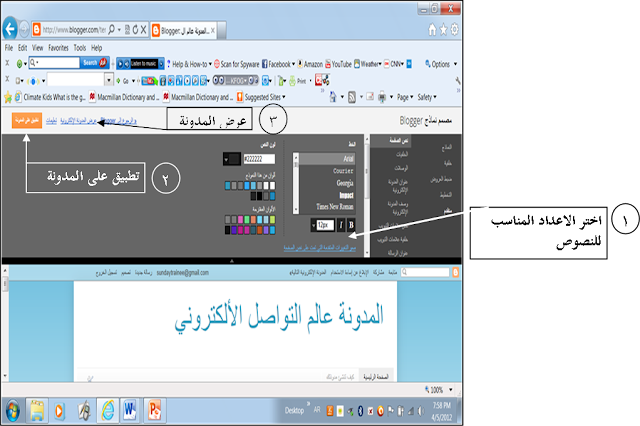This screenshot has width=640, height=426.
Task: Click the printer icon in command bar
Action: pyautogui.click(x=382, y=97)
